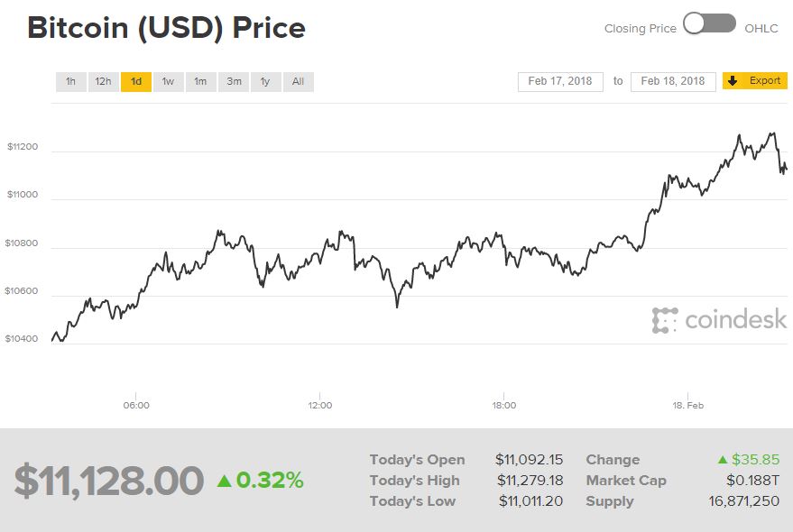Show the 3m price range
Image resolution: width=793 pixels, height=532 pixels.
tap(234, 82)
